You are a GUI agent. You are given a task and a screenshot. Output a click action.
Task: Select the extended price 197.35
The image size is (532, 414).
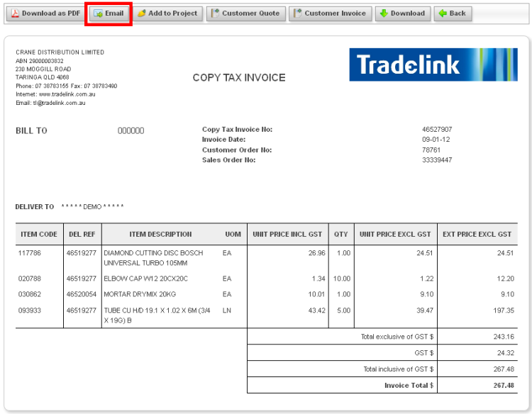pos(504,310)
